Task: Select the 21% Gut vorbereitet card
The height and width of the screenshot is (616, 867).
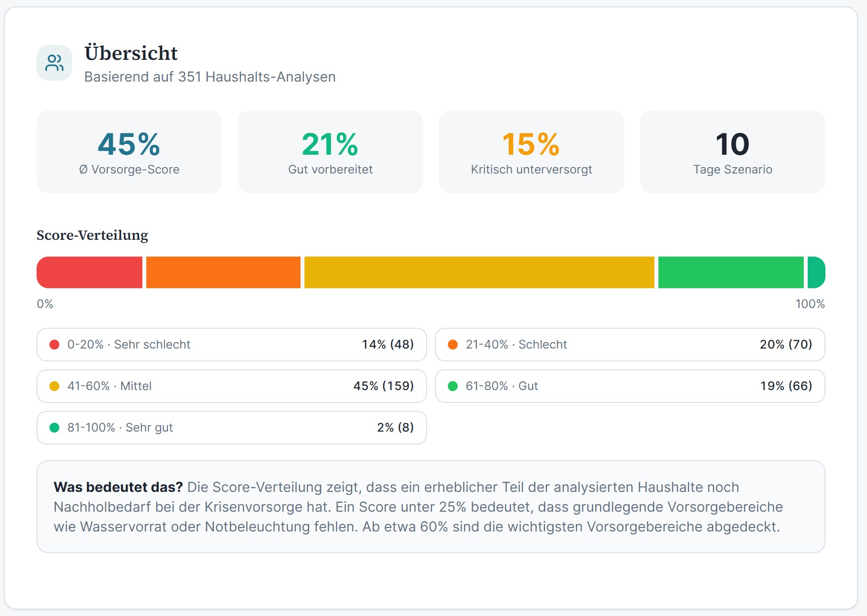Action: coord(330,152)
